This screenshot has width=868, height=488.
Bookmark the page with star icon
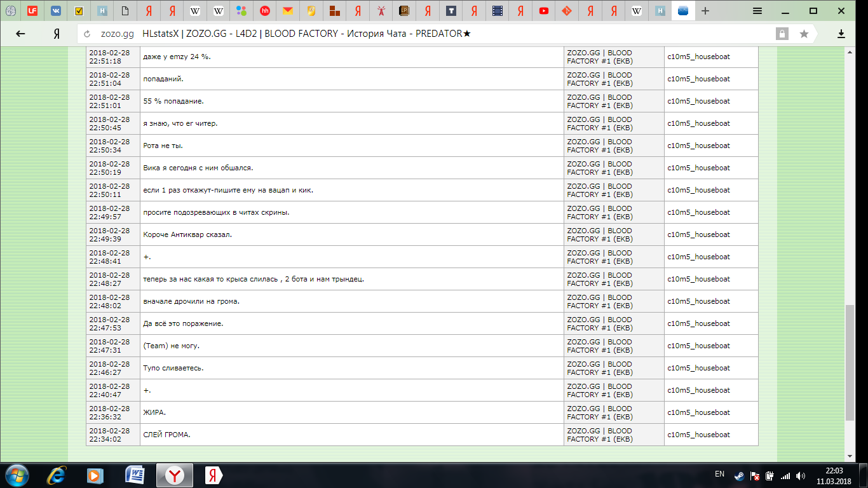tap(804, 34)
